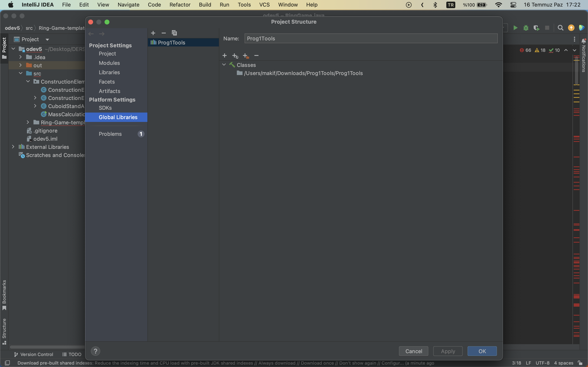Collapse the Classes tree node
588x367 pixels.
pyautogui.click(x=224, y=65)
